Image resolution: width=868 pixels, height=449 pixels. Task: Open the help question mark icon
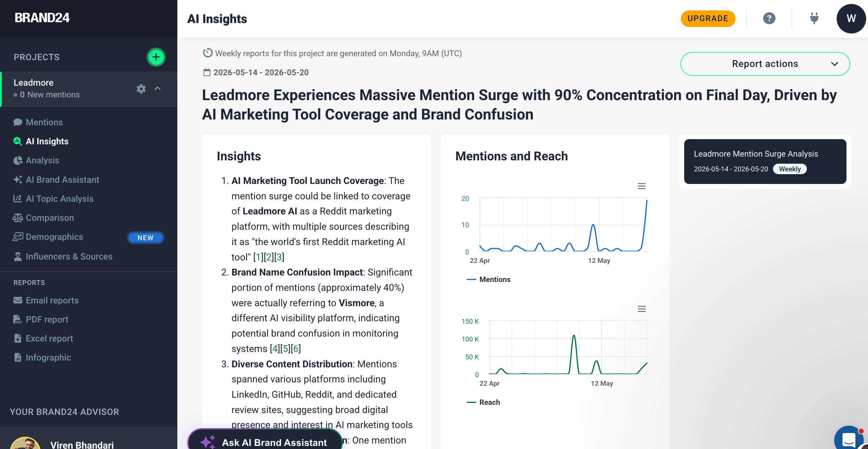[769, 18]
